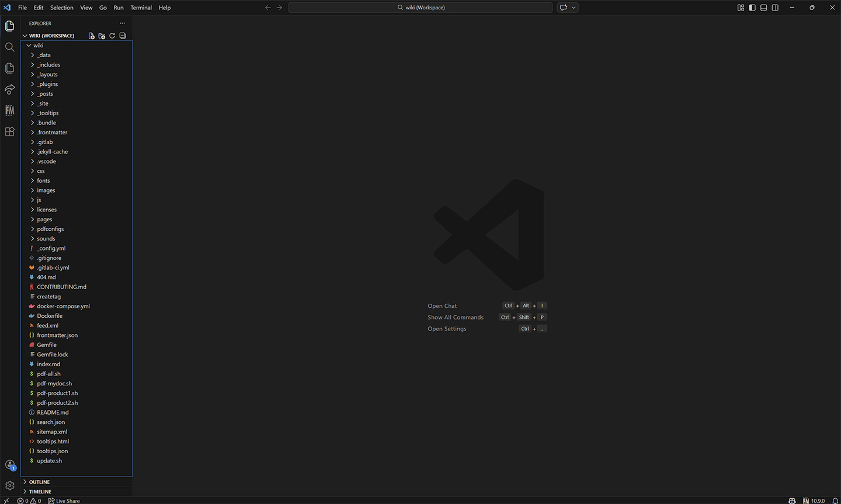Open the Dockerfile in the file tree

click(77, 316)
